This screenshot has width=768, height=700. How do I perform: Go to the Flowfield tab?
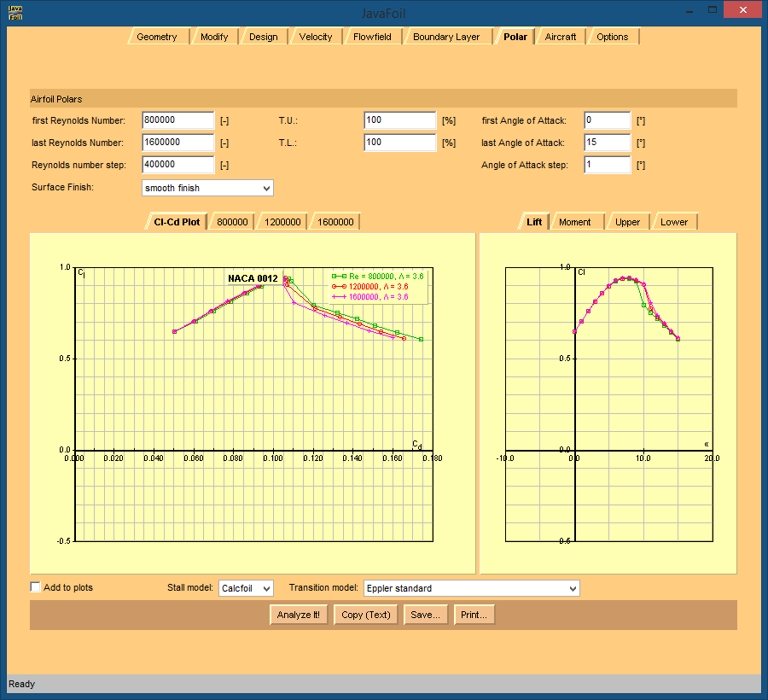pos(372,37)
